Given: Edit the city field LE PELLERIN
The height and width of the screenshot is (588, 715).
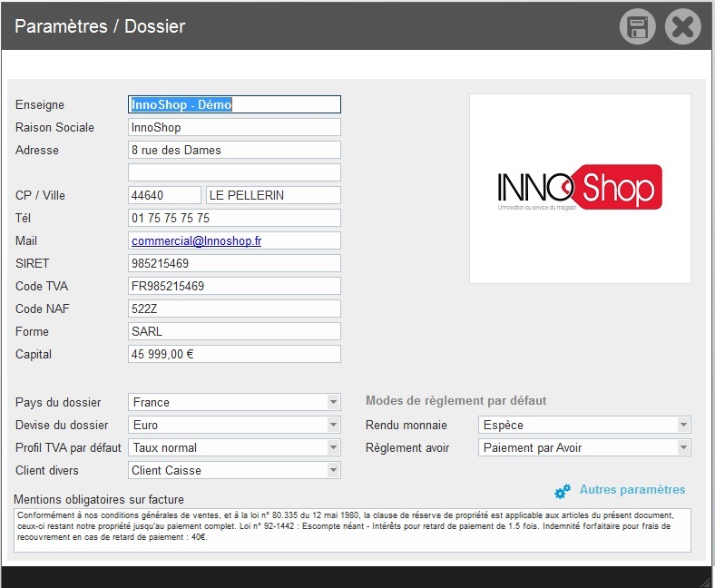Looking at the screenshot, I should 273,195.
